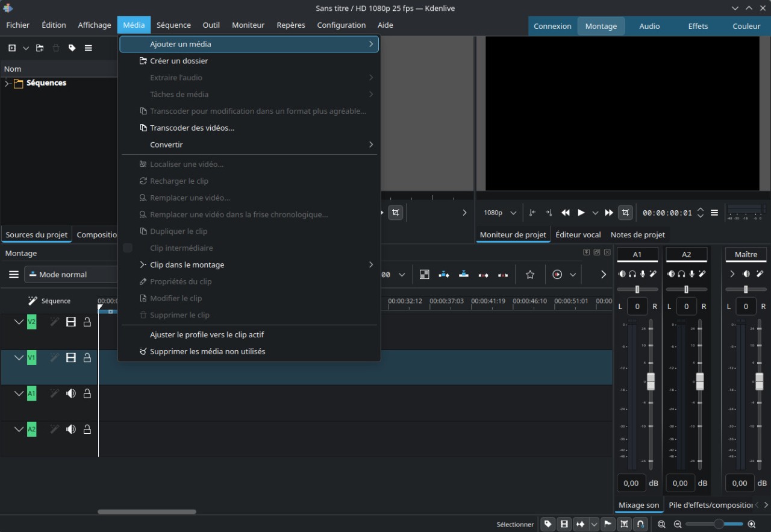This screenshot has width=771, height=532.
Task: Click the A1 volume fader handle
Action: pos(651,381)
